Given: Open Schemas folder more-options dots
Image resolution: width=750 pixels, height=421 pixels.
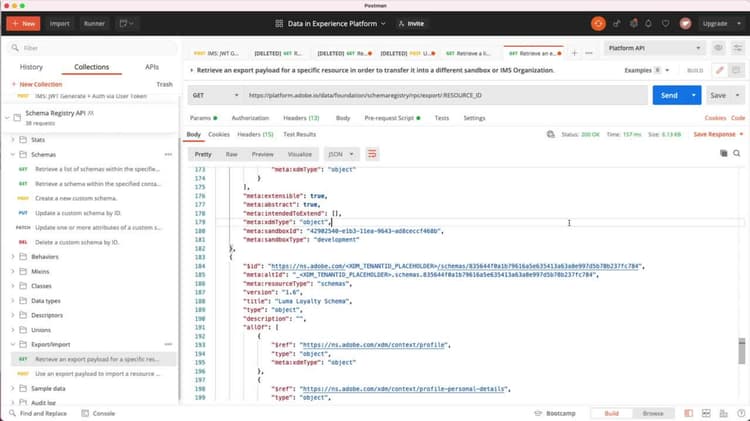Looking at the screenshot, I should point(168,155).
